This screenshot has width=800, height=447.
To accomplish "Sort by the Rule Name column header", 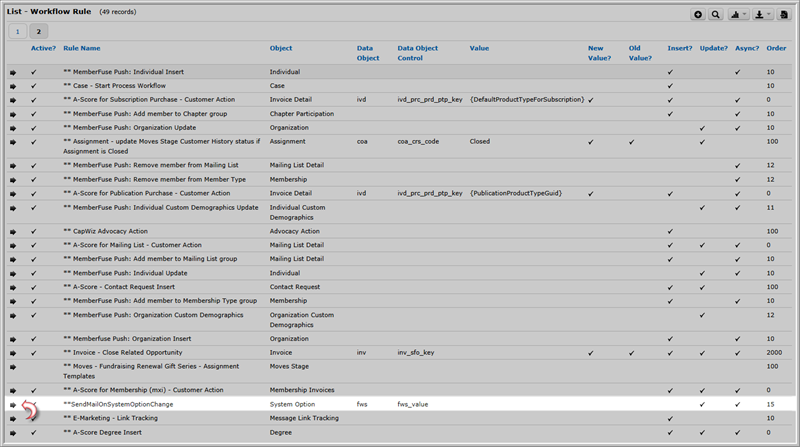I will tap(82, 48).
